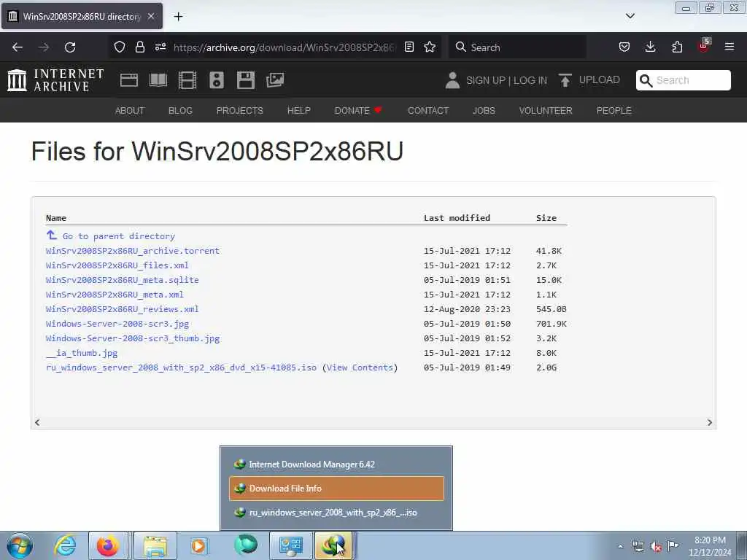This screenshot has height=560, width=747.
Task: Open the tracking protection shield icon
Action: coord(120,47)
